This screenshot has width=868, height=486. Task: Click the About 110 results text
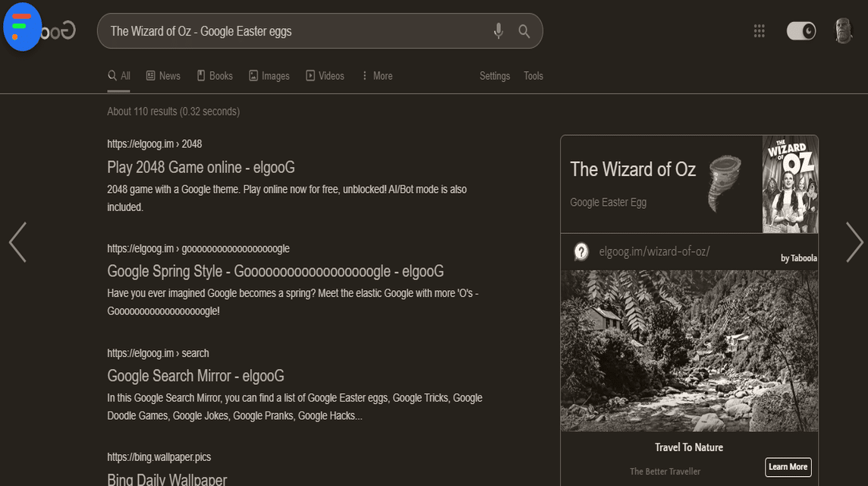pos(173,112)
